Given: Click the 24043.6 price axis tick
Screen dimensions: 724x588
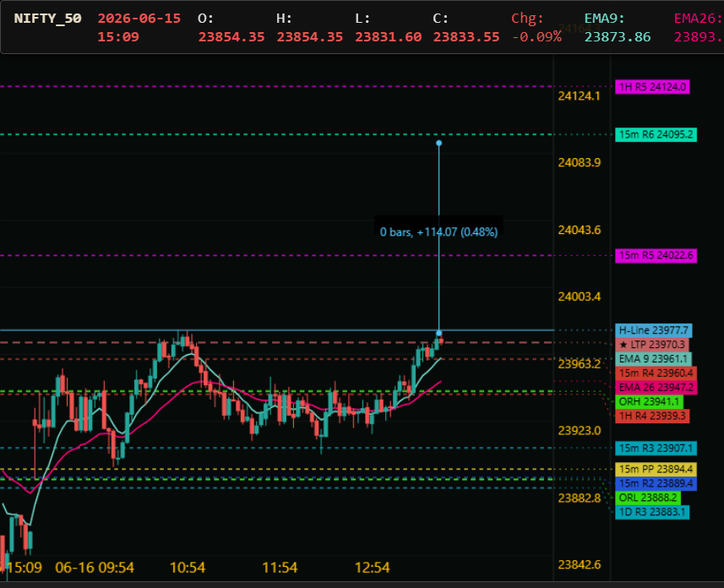Looking at the screenshot, I should [579, 230].
